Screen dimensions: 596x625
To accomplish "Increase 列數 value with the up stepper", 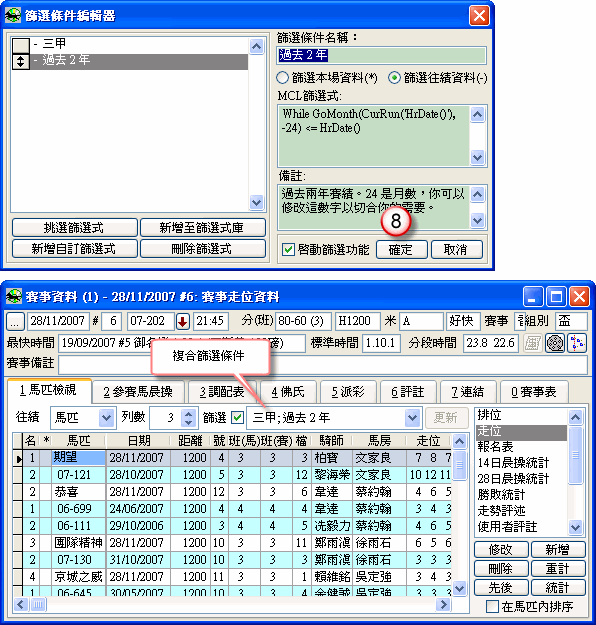I will click(x=189, y=413).
